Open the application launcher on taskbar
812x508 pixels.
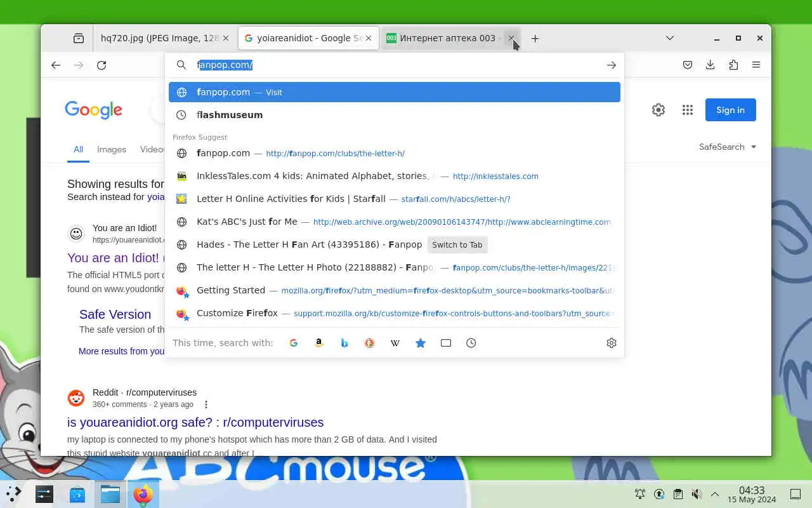pos(14,493)
